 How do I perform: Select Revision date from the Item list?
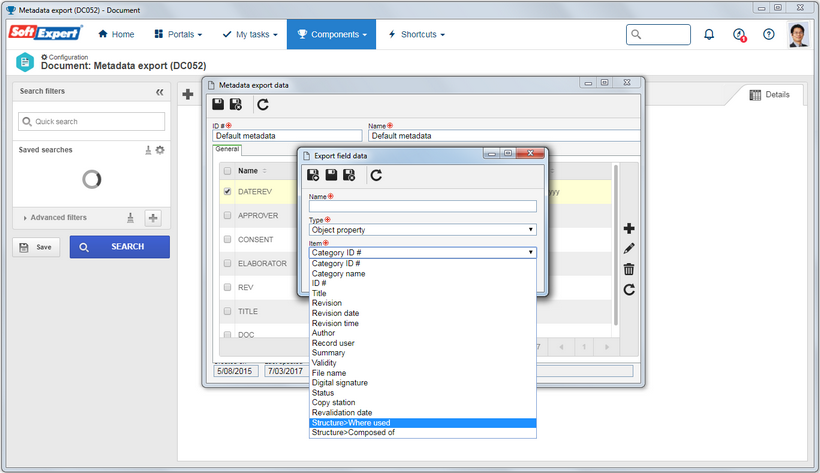(423, 313)
